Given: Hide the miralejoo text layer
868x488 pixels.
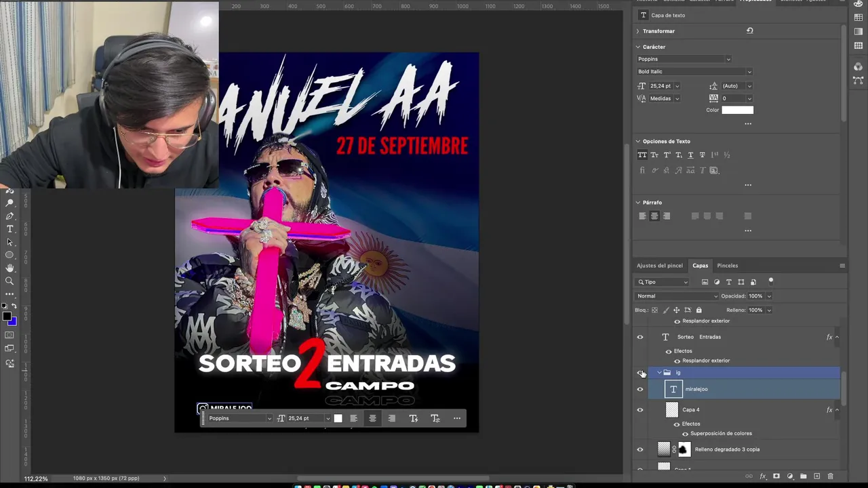Looking at the screenshot, I should (639, 389).
